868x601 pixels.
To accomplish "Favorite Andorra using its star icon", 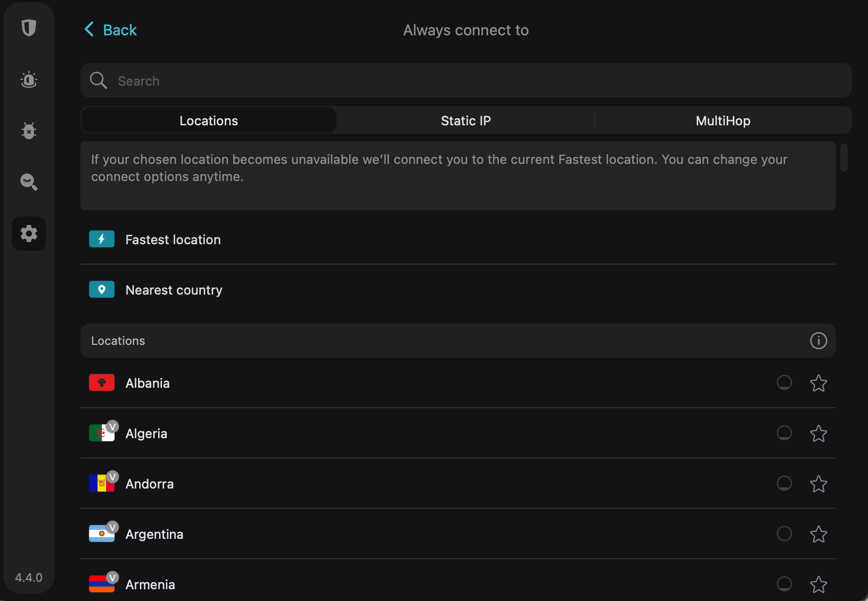I will 818,483.
